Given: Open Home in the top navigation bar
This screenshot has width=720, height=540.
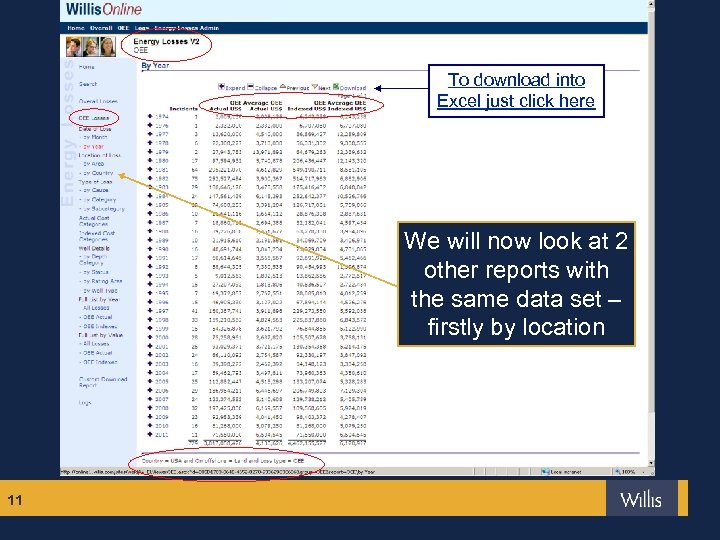Looking at the screenshot, I should (76, 28).
